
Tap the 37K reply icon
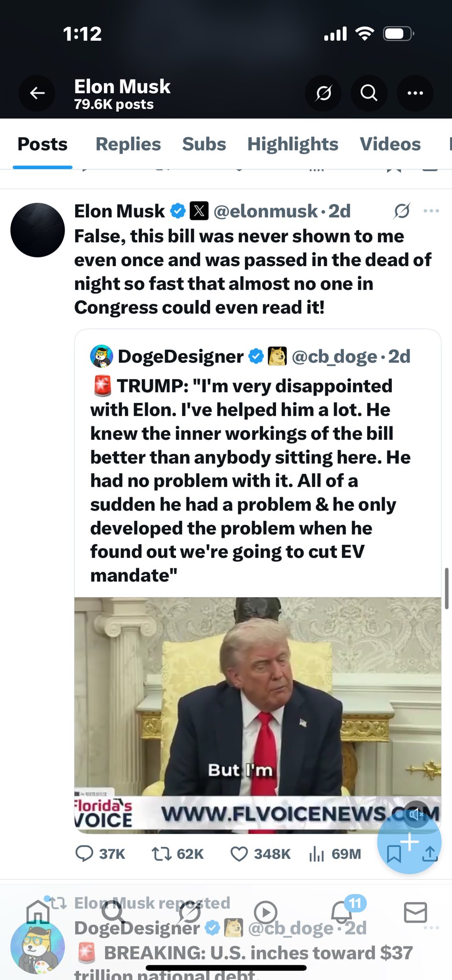pyautogui.click(x=85, y=854)
